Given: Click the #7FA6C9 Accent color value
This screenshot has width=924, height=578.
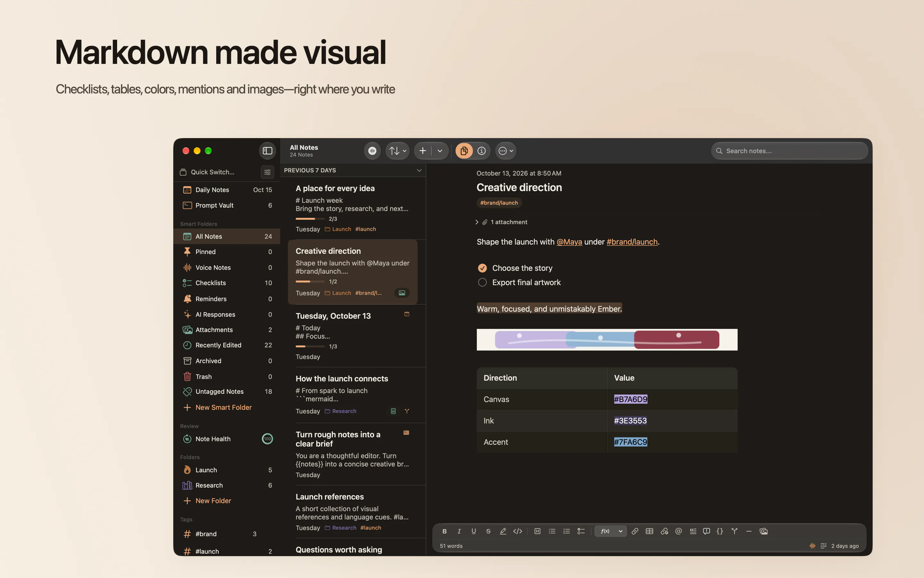Looking at the screenshot, I should point(630,442).
